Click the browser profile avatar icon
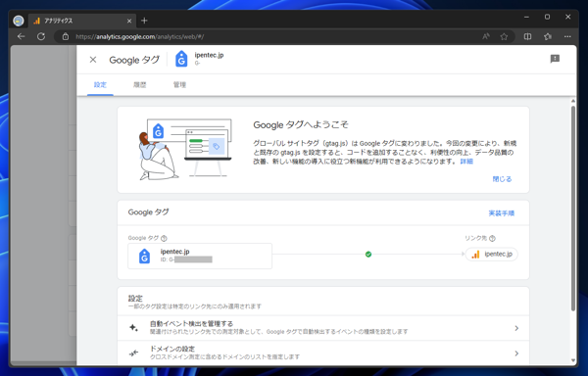 point(19,21)
